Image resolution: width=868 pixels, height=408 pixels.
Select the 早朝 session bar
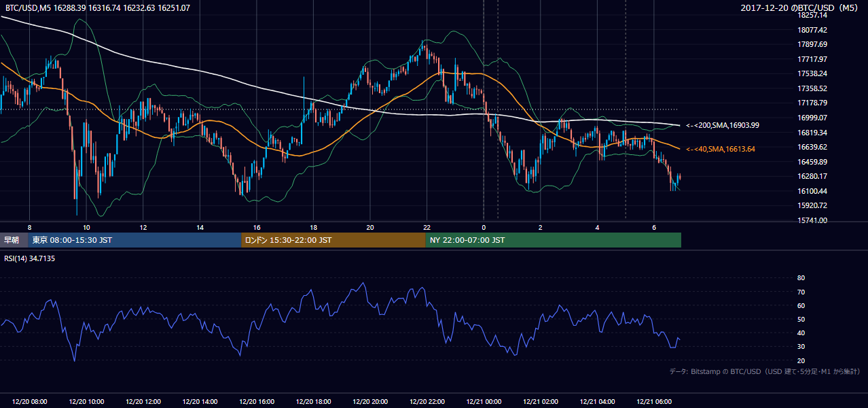coord(14,240)
